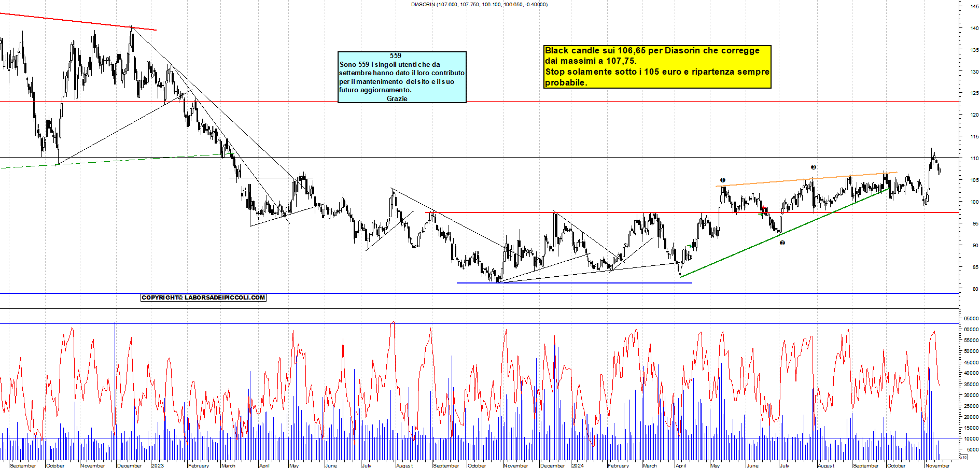Click the 50000 volume axis label

[x=971, y=351]
